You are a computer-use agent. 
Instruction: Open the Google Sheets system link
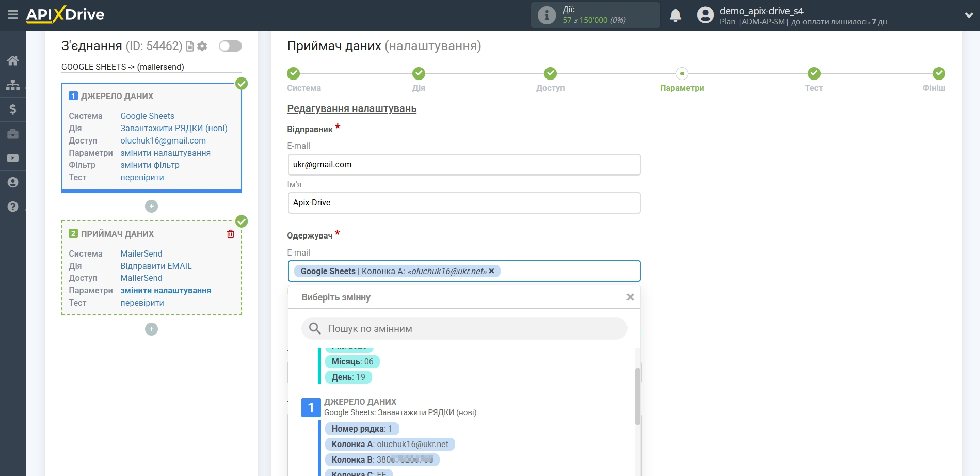click(x=147, y=116)
